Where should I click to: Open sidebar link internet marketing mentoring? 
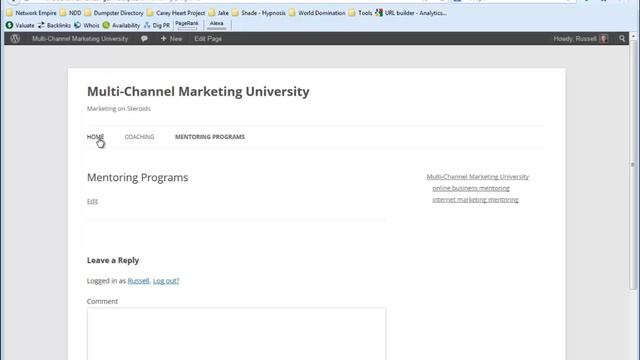pos(476,200)
